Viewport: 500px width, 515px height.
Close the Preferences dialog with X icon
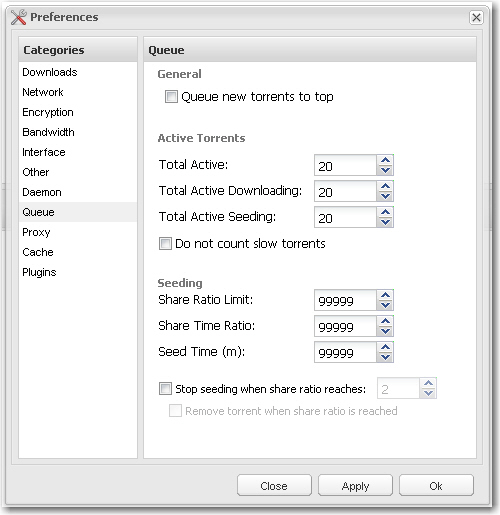pos(476,17)
